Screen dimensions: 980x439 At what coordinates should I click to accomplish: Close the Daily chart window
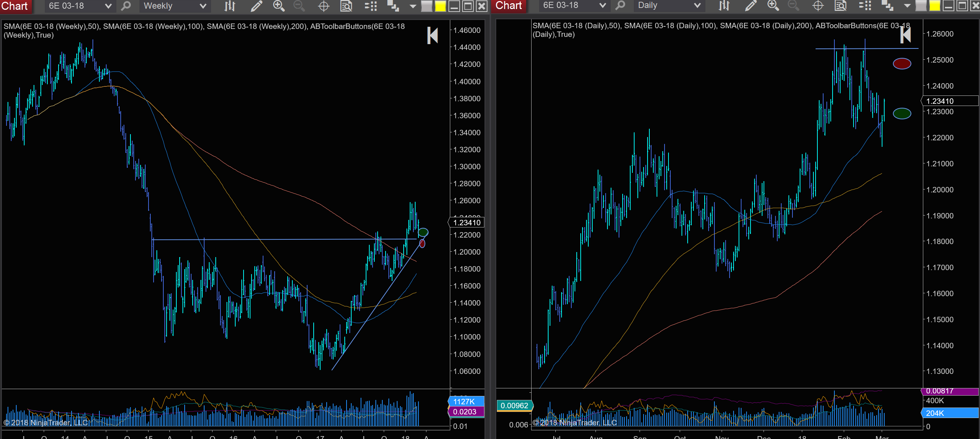(x=975, y=6)
